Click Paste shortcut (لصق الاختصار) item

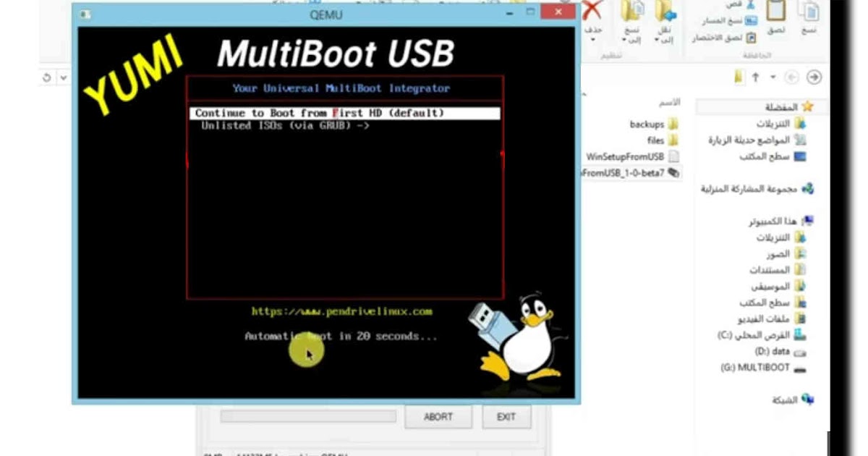(724, 37)
